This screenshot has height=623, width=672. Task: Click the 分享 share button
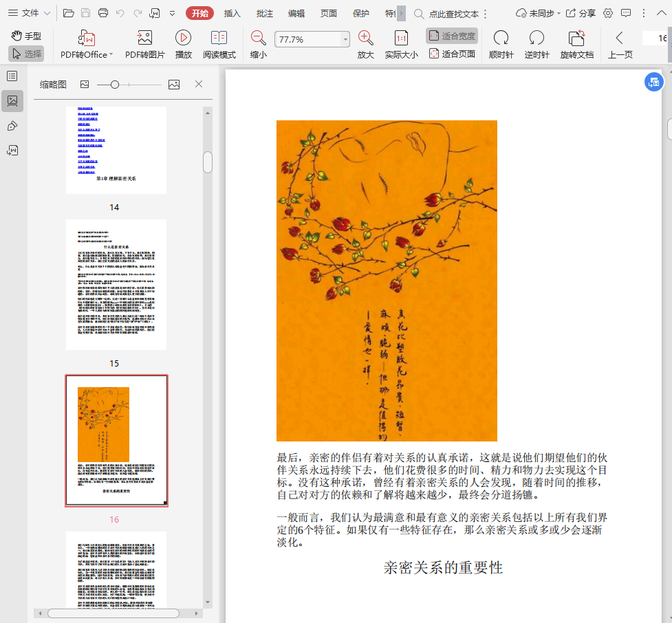581,13
